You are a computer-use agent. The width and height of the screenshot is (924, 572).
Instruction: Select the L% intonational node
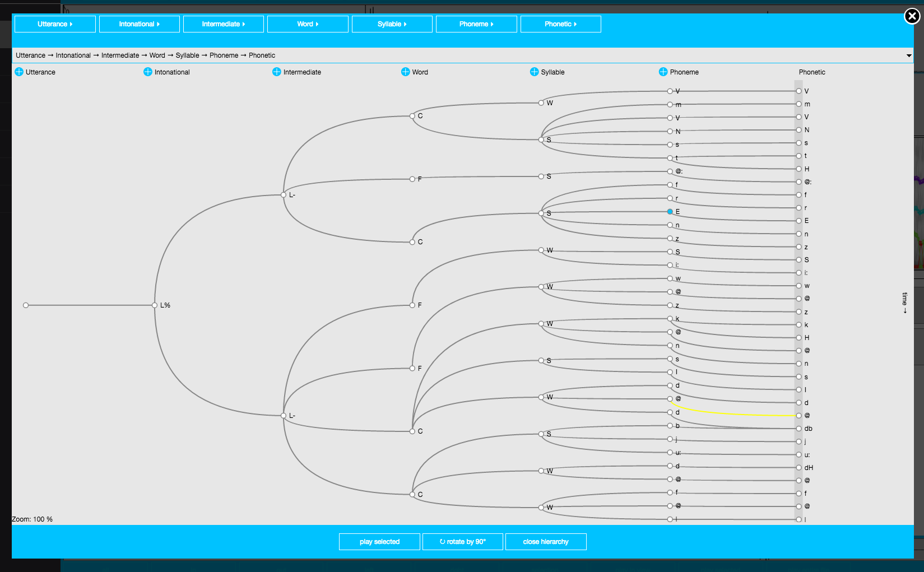click(x=155, y=305)
